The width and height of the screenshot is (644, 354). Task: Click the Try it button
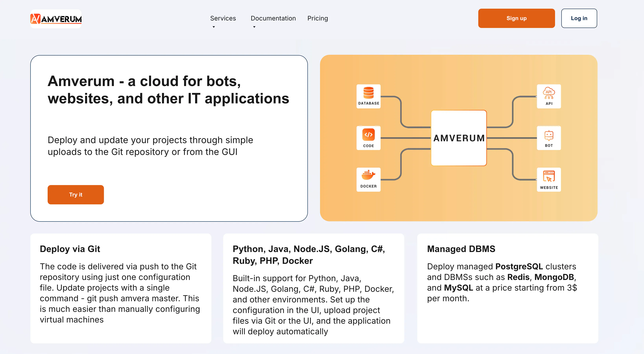76,195
